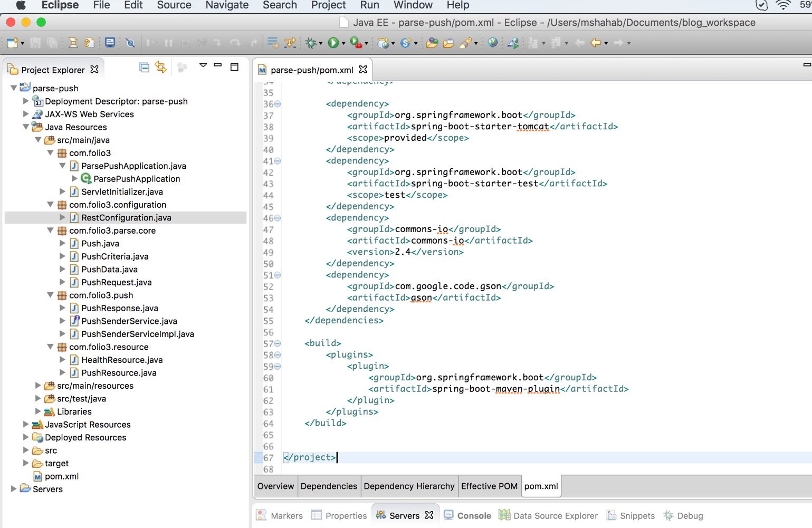Collapse All items in Project Explorer
The width and height of the screenshot is (812, 528).
coord(144,68)
